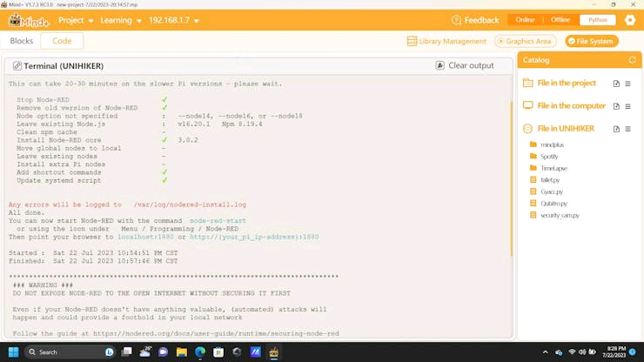
Task: Open the 192.168.1.7 connection dropdown
Action: pos(174,20)
